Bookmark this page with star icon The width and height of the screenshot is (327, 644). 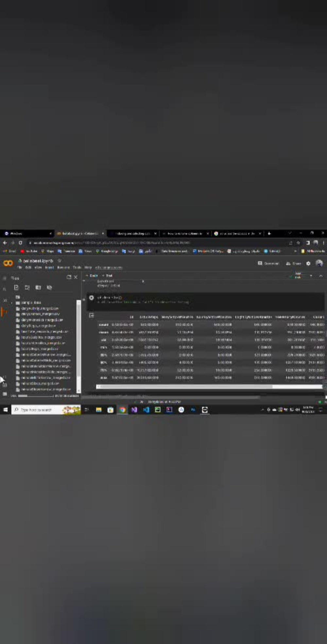click(298, 243)
